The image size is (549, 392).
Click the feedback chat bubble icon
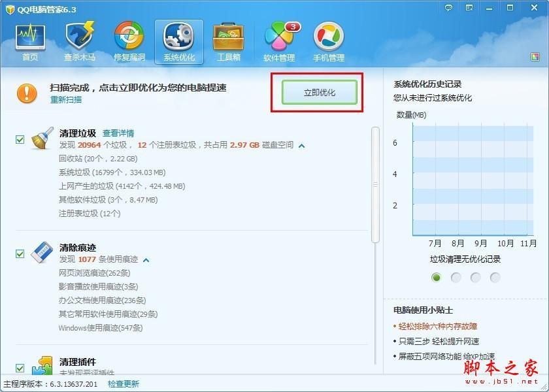[x=448, y=8]
